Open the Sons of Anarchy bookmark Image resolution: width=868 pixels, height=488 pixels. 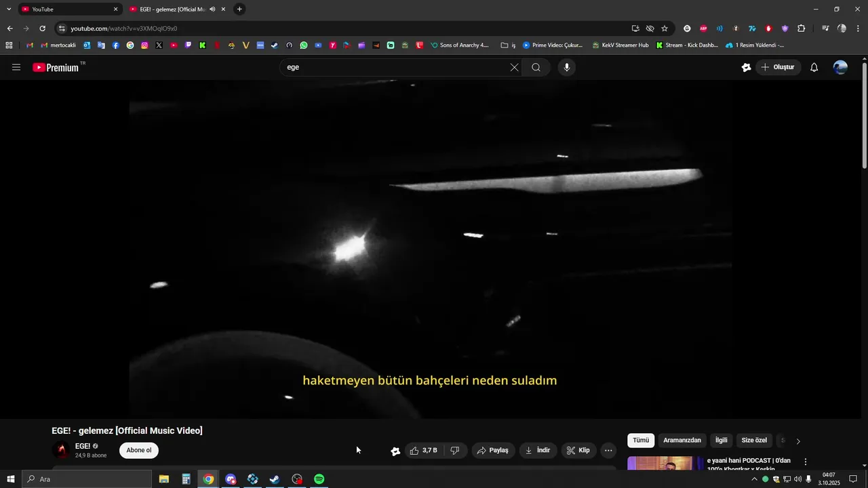(x=460, y=45)
